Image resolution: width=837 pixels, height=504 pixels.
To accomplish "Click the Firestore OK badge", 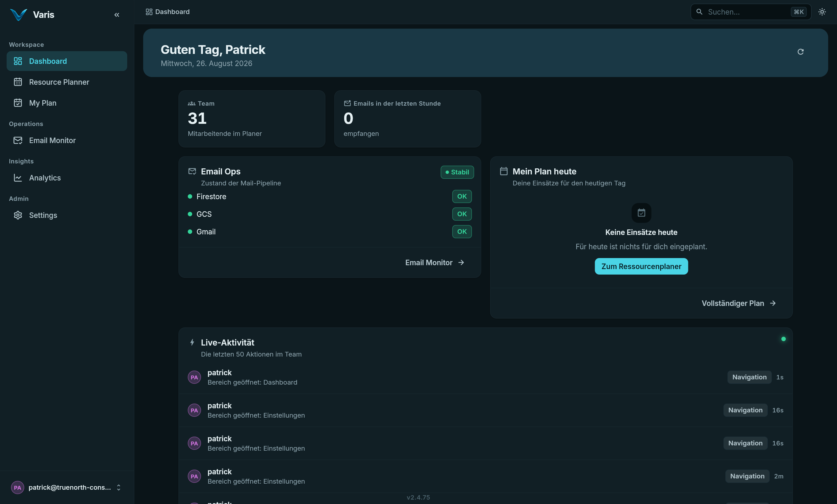I will pos(462,196).
